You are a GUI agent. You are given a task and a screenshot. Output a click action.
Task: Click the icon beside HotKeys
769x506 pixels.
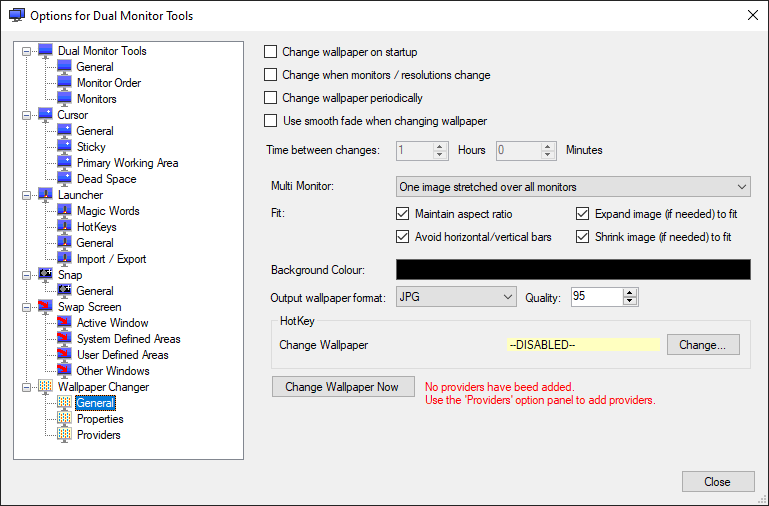(64, 227)
